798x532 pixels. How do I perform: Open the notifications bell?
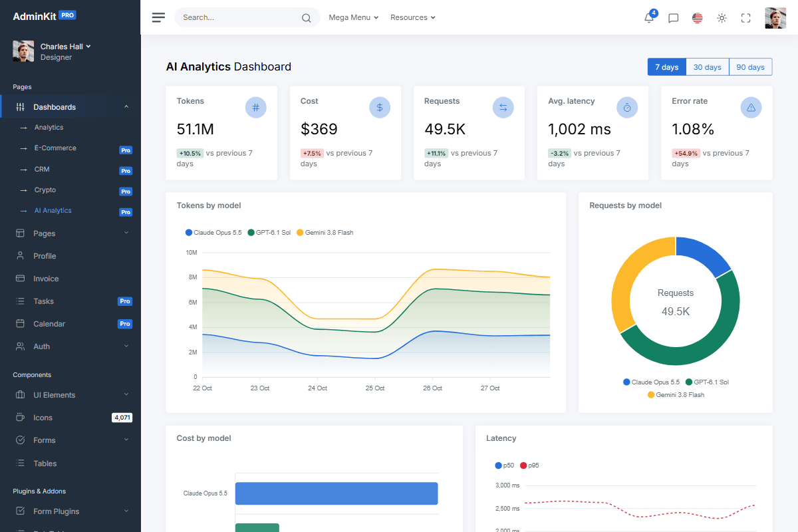(649, 18)
